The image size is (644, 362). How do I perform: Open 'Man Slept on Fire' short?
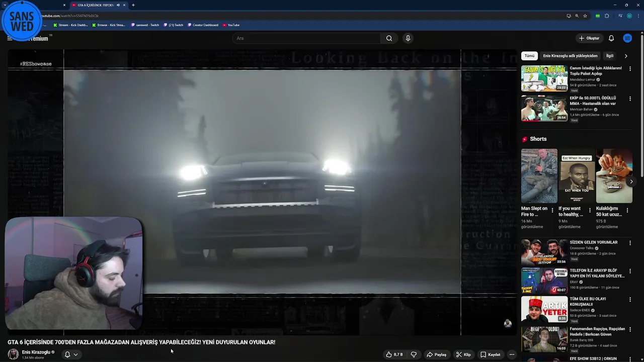click(x=539, y=176)
